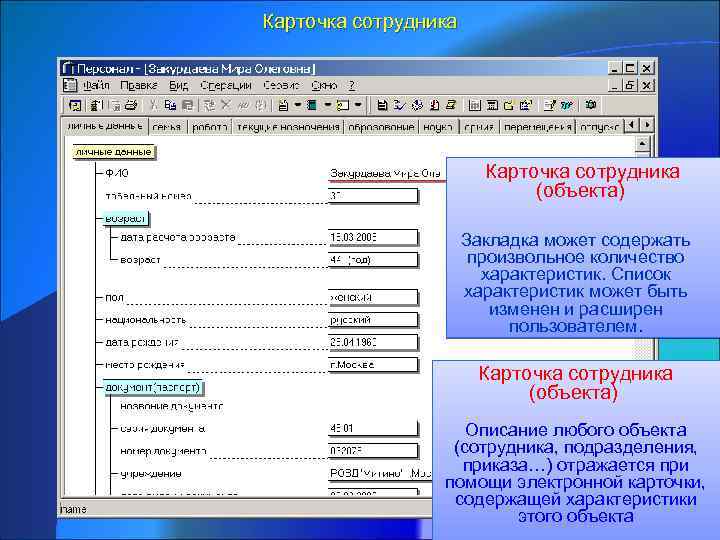
Task: Click the Cut scissors toolbar icon
Action: coord(153,106)
